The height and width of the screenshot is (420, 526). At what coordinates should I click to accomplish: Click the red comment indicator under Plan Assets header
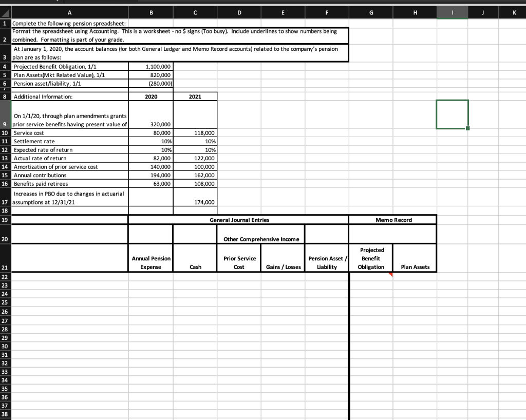(x=390, y=274)
